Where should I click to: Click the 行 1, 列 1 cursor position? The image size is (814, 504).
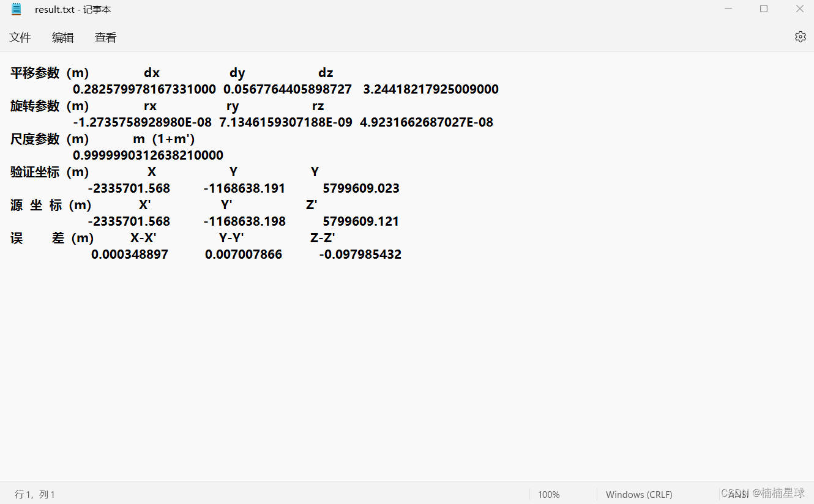(35, 494)
